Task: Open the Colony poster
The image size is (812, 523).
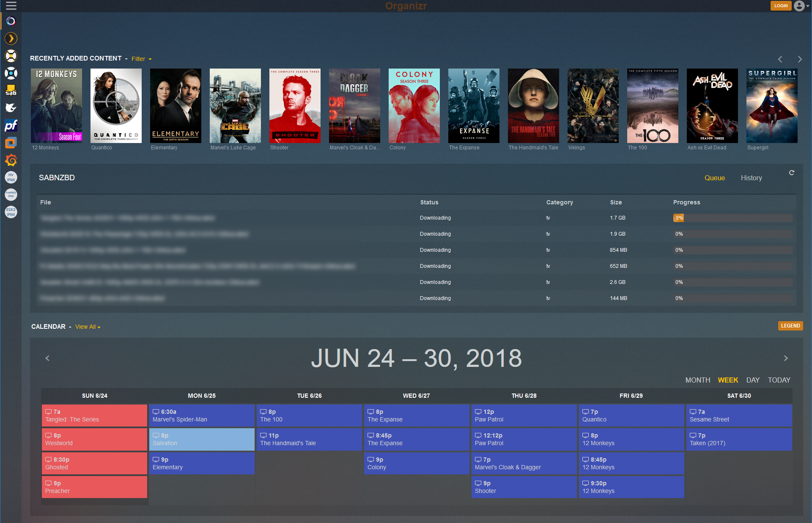Action: click(414, 106)
